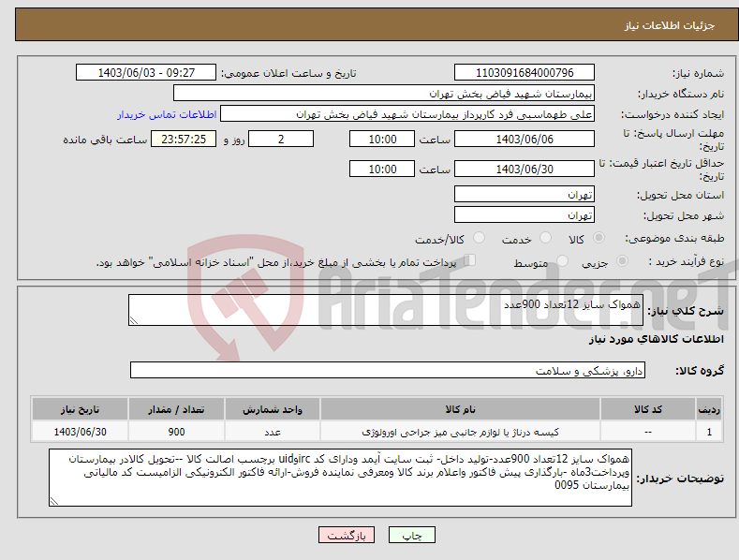Click the بازگشت (back) button

click(x=347, y=535)
